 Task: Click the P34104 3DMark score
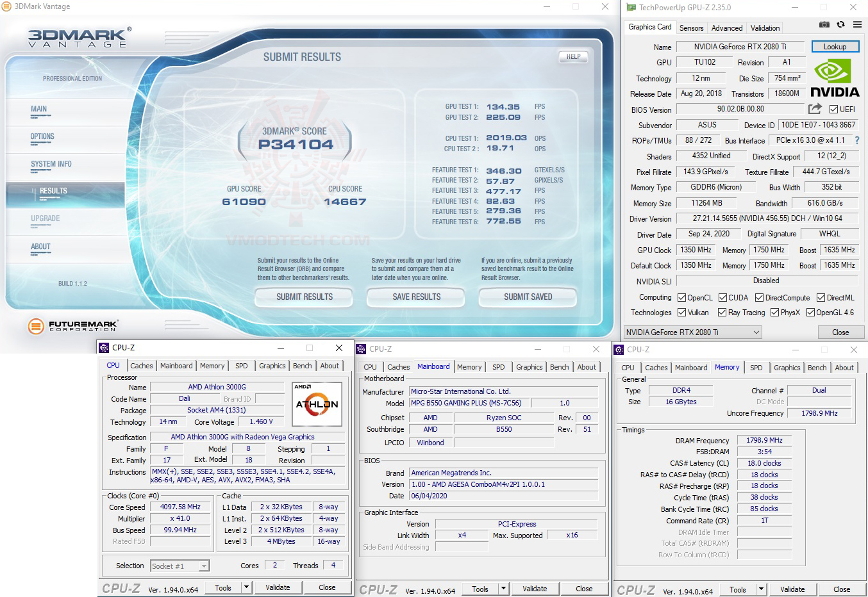(x=296, y=145)
